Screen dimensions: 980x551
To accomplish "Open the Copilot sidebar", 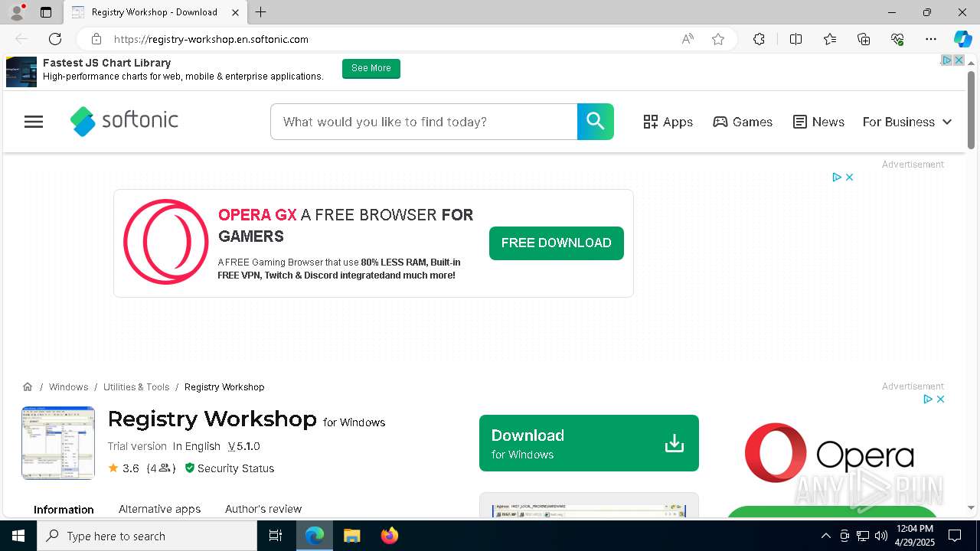I will (962, 39).
